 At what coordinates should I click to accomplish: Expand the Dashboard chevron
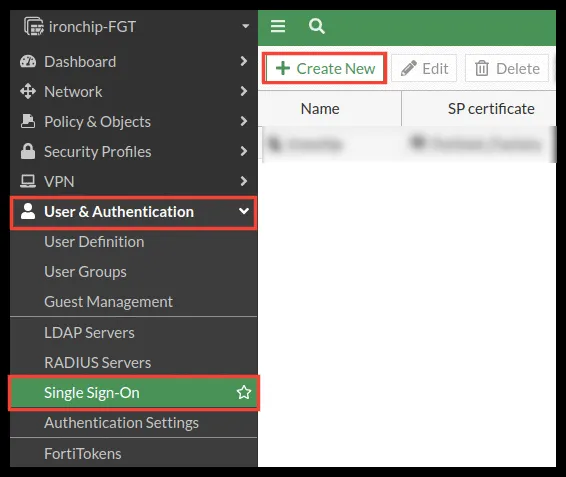[x=244, y=61]
